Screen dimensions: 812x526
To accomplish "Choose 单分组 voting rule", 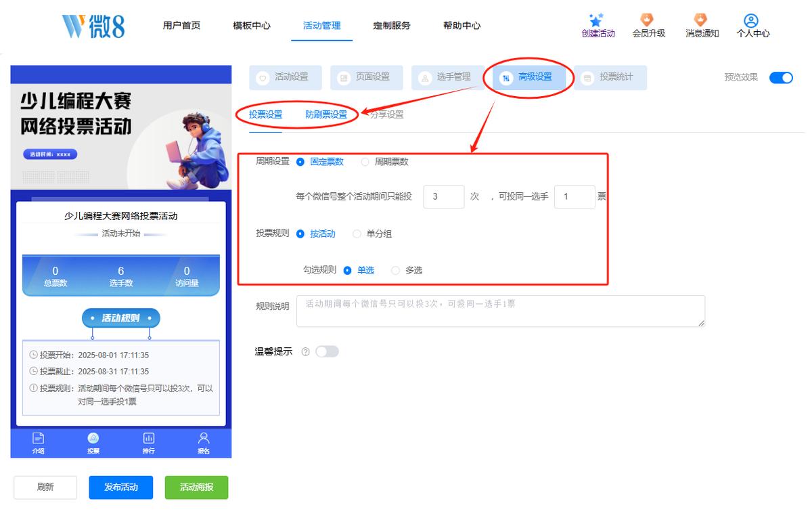I will [357, 234].
